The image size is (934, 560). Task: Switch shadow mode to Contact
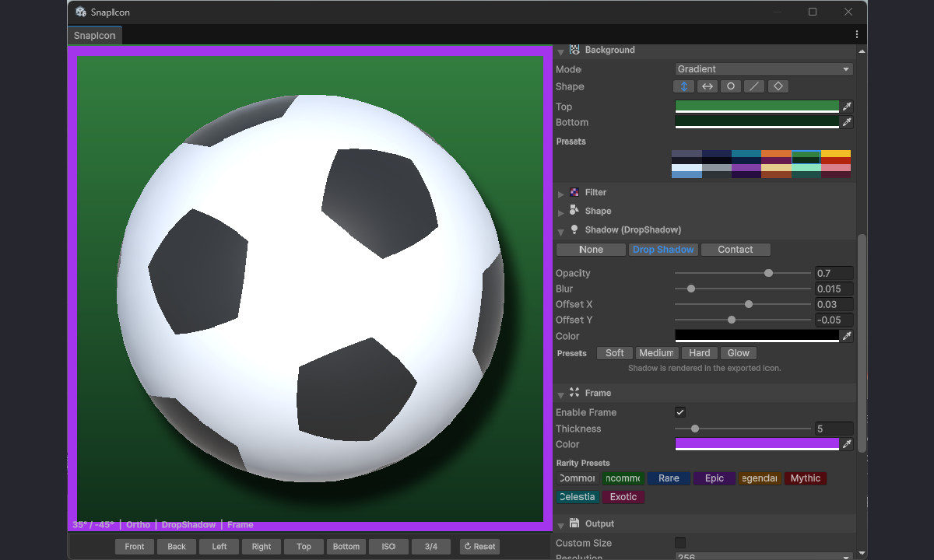tap(735, 249)
